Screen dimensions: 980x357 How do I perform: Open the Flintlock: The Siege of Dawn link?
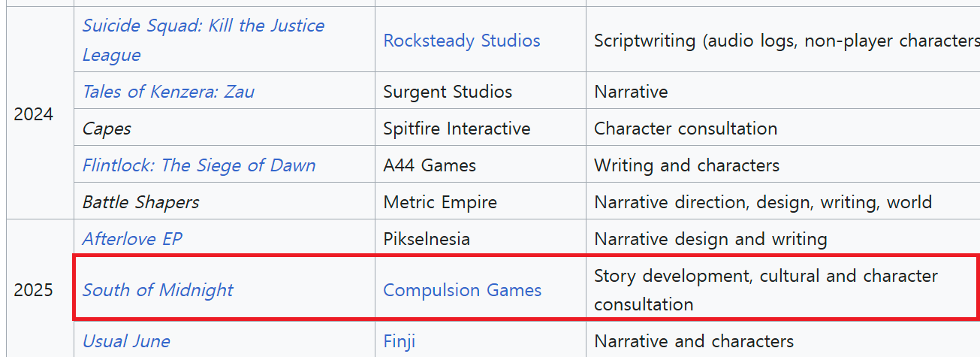click(199, 165)
